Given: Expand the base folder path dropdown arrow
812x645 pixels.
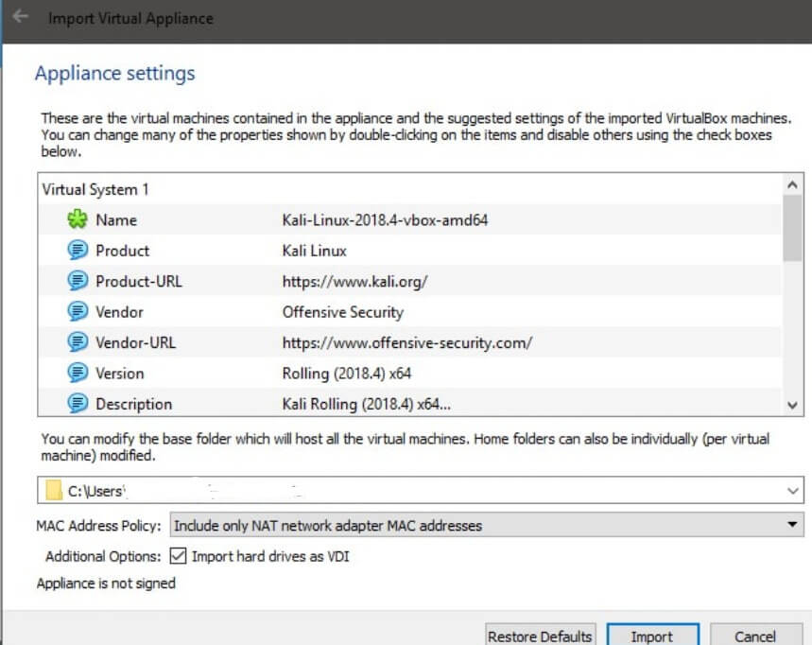Looking at the screenshot, I should (792, 492).
